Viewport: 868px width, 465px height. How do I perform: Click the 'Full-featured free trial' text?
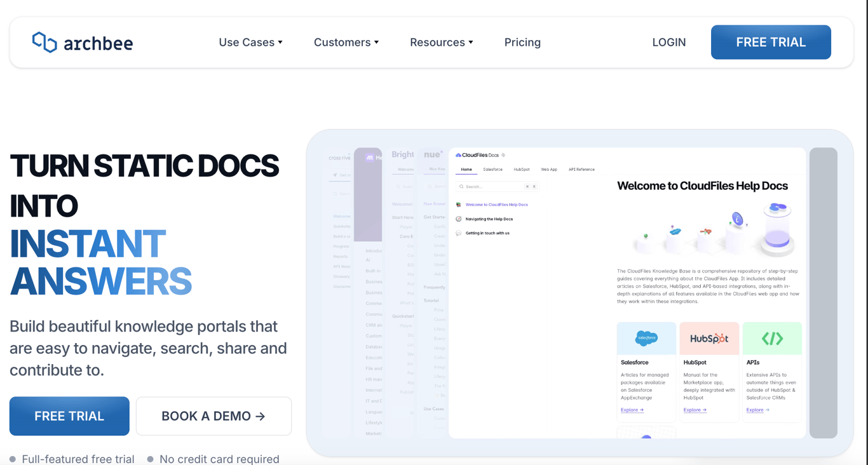pyautogui.click(x=78, y=459)
